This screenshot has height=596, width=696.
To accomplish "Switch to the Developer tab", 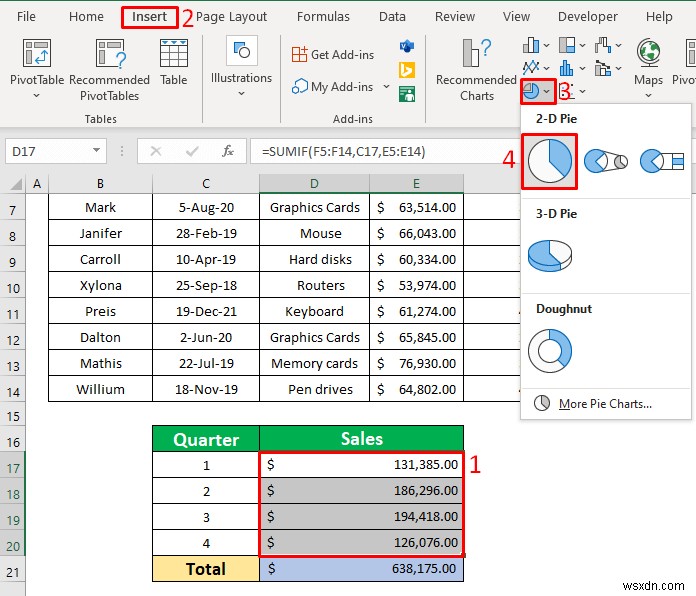I will coord(587,17).
